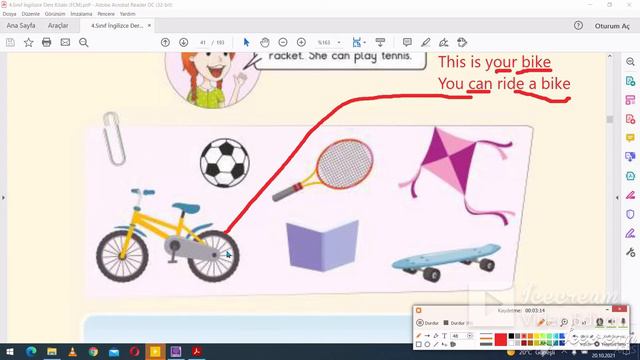Open Help question mark icon
The image size is (640, 360).
click(578, 25)
